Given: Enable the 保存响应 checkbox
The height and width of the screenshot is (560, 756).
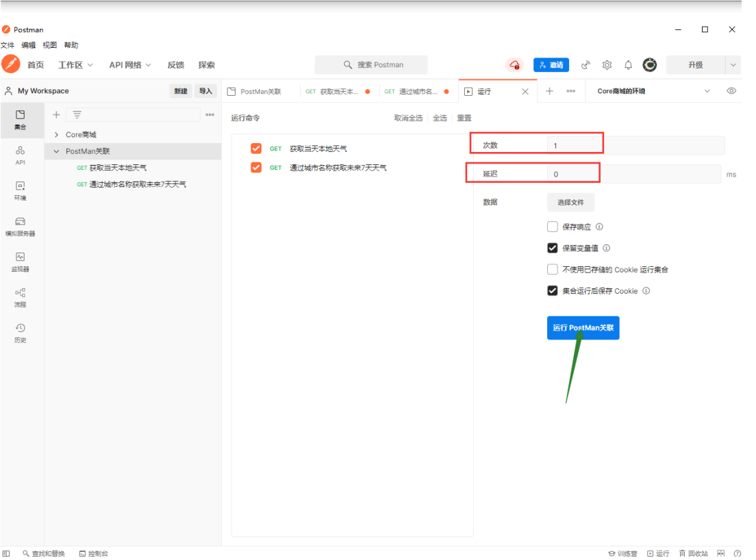Looking at the screenshot, I should pyautogui.click(x=553, y=227).
